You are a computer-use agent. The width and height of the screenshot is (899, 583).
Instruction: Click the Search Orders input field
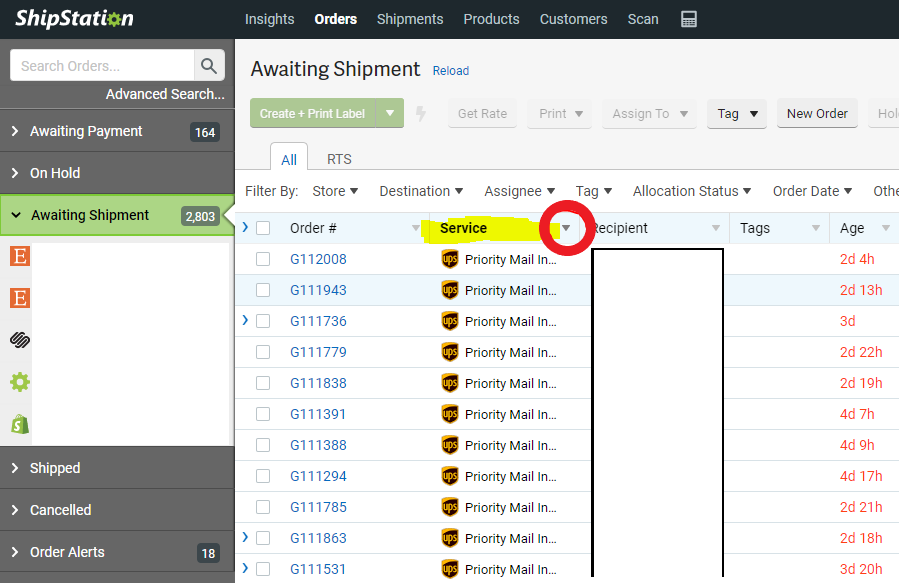coord(102,66)
